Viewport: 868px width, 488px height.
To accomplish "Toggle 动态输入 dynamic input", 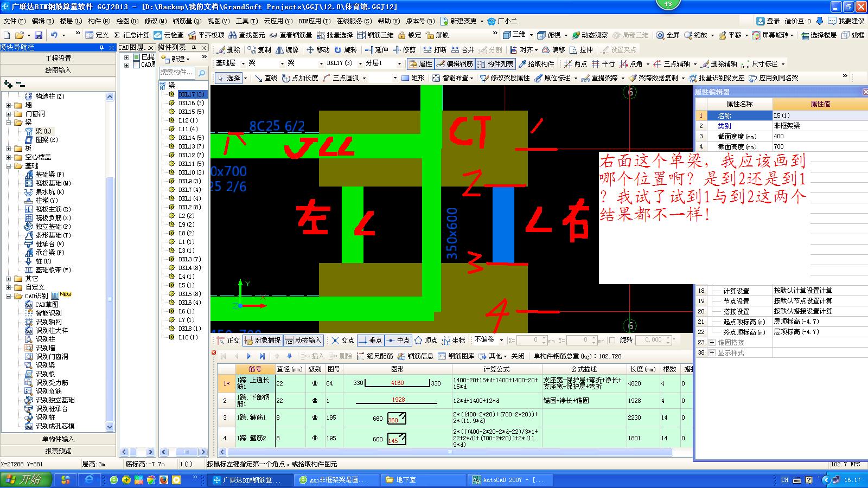I will tap(303, 341).
